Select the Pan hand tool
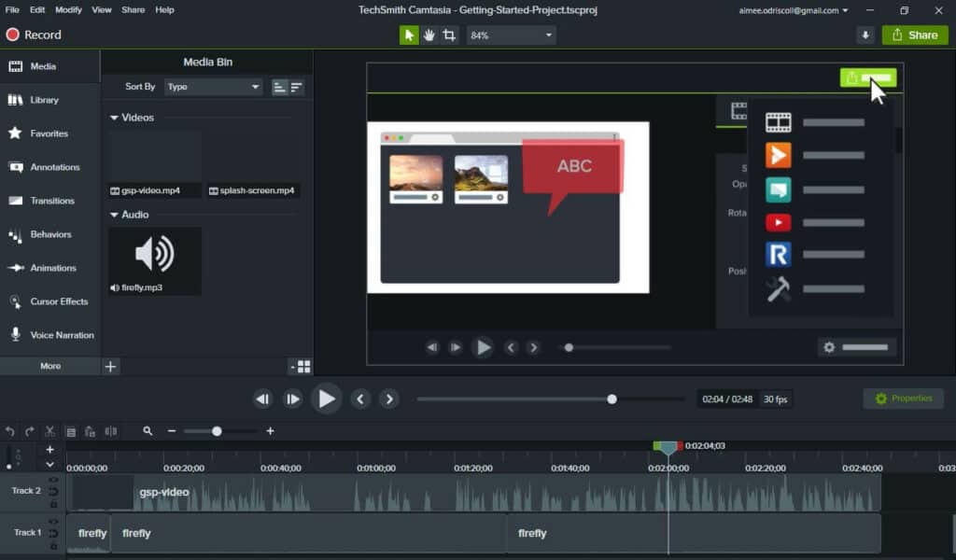This screenshot has width=956, height=560. click(429, 35)
